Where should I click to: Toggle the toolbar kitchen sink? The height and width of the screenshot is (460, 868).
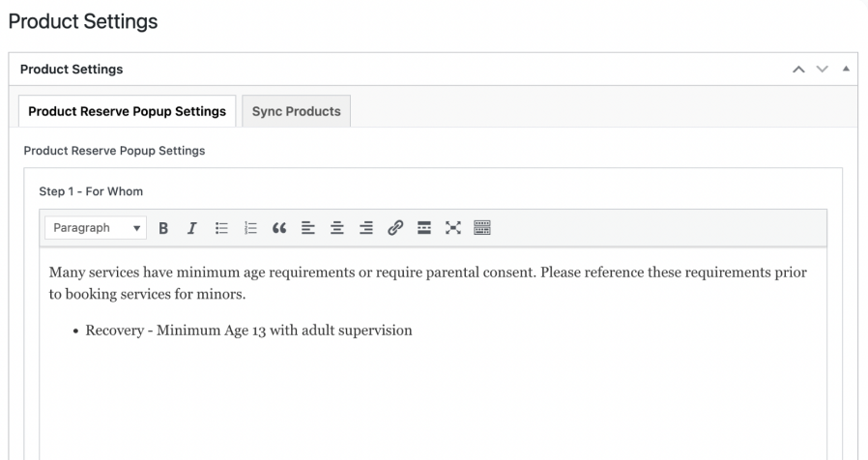point(482,228)
